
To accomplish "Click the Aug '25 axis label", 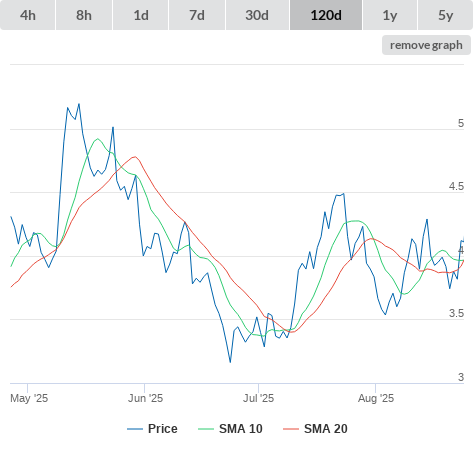I will [376, 398].
